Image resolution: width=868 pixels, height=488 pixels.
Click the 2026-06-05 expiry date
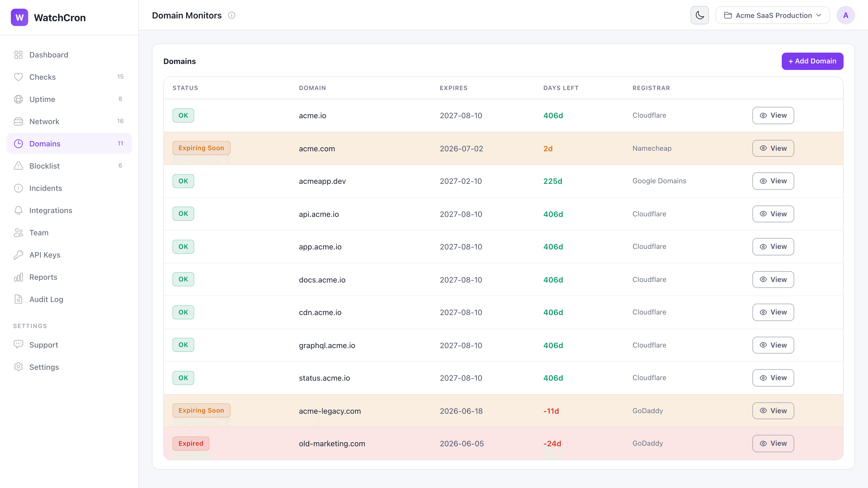pyautogui.click(x=462, y=444)
